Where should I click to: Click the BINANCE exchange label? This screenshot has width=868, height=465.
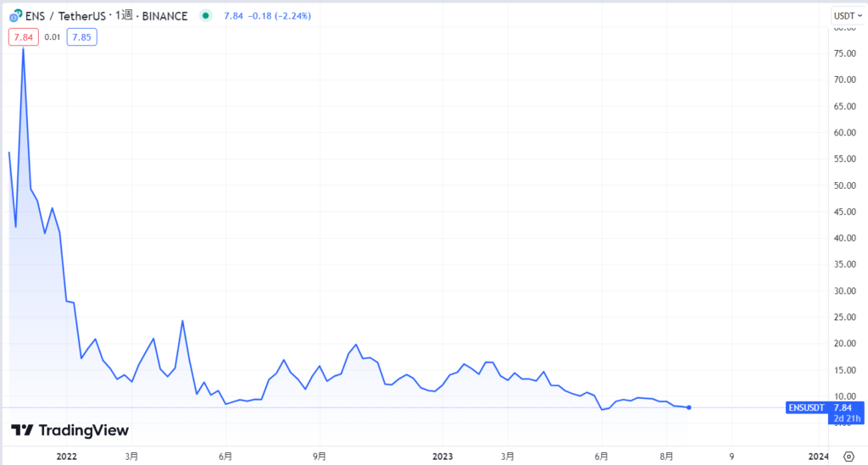(x=165, y=16)
